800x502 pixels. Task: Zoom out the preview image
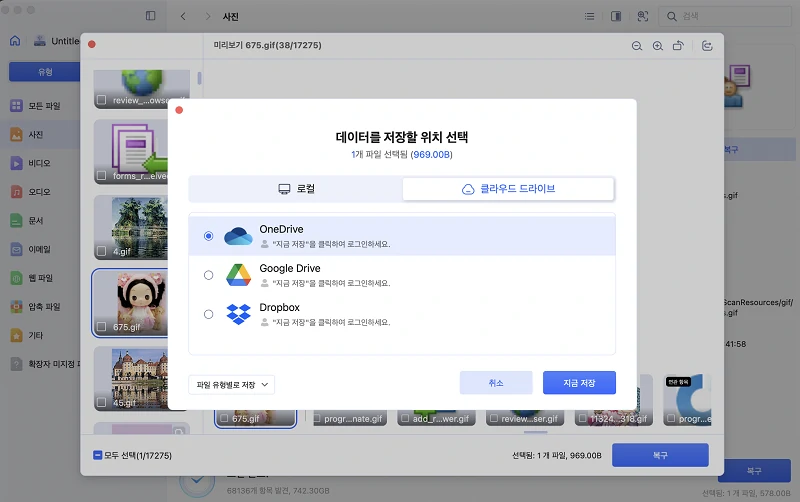tap(637, 46)
